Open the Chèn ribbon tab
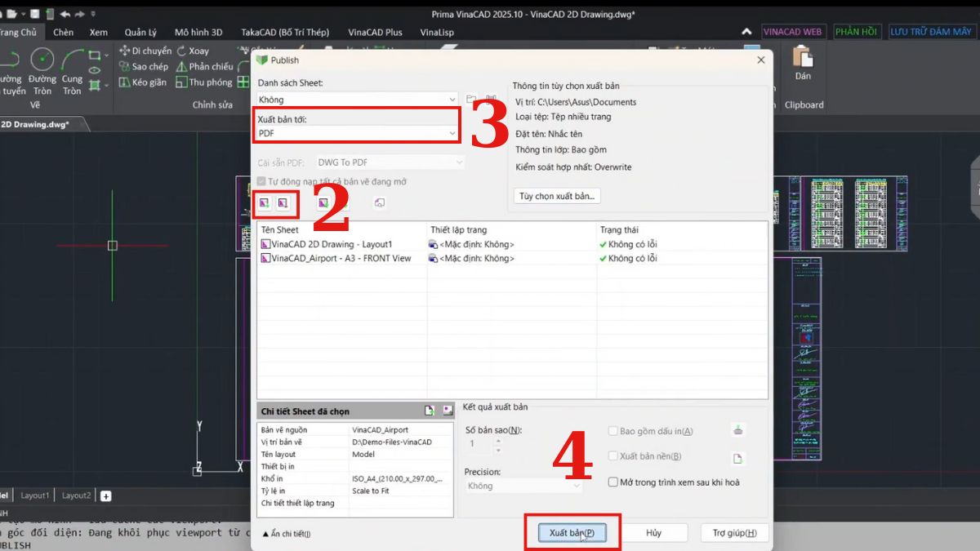Image resolution: width=980 pixels, height=551 pixels. pyautogui.click(x=63, y=33)
